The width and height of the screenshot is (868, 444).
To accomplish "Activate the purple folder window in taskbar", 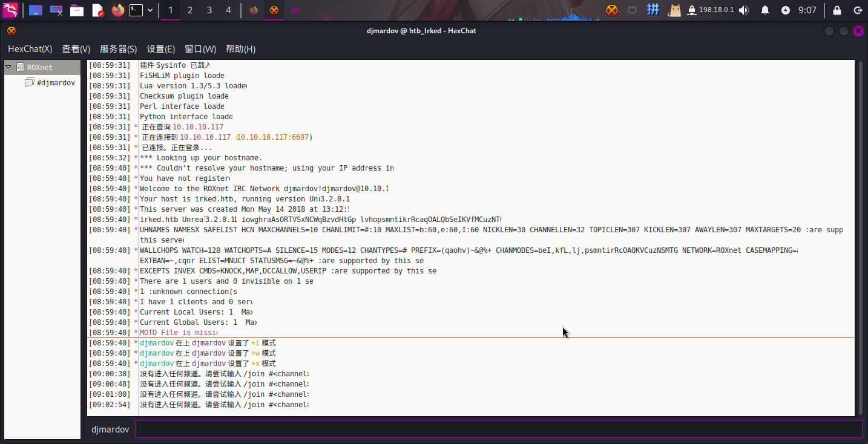I will [x=294, y=10].
